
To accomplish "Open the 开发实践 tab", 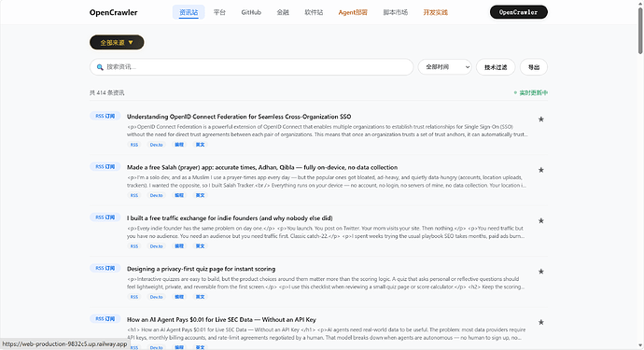I will click(x=435, y=12).
